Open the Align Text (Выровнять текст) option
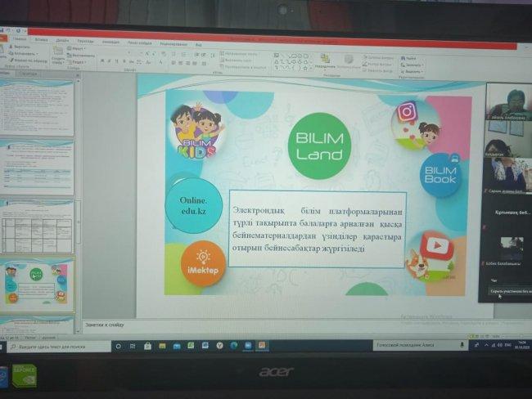 coord(237,61)
